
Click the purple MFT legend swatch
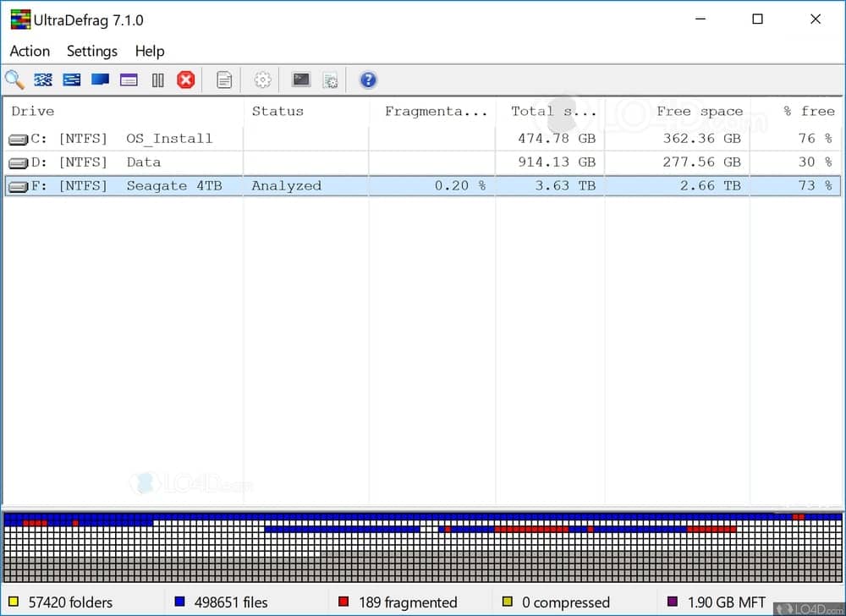[x=673, y=602]
